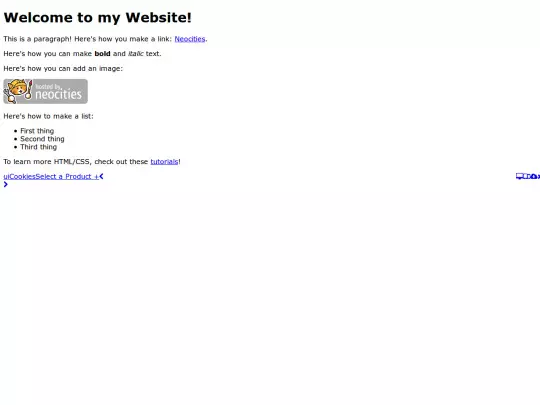The width and height of the screenshot is (540, 405).
Task: Click the hosted by neocities badge text
Action: pyautogui.click(x=59, y=92)
